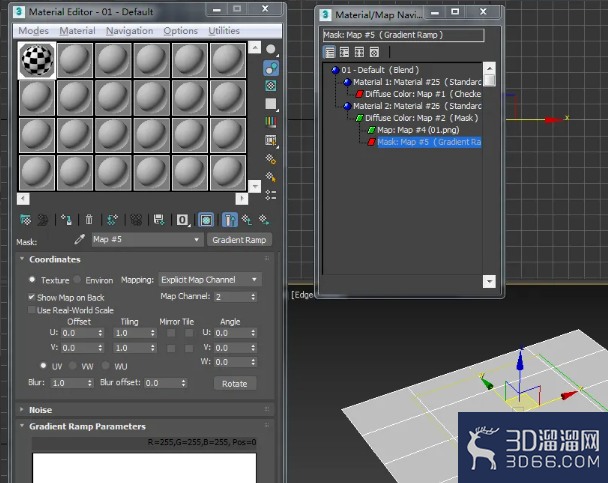Select Material 1: Material #25 in Navigator
The height and width of the screenshot is (483, 608).
click(417, 82)
